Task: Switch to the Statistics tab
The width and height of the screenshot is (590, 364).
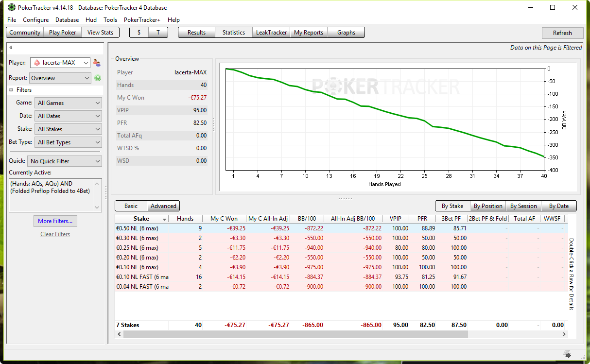Action: (x=234, y=33)
